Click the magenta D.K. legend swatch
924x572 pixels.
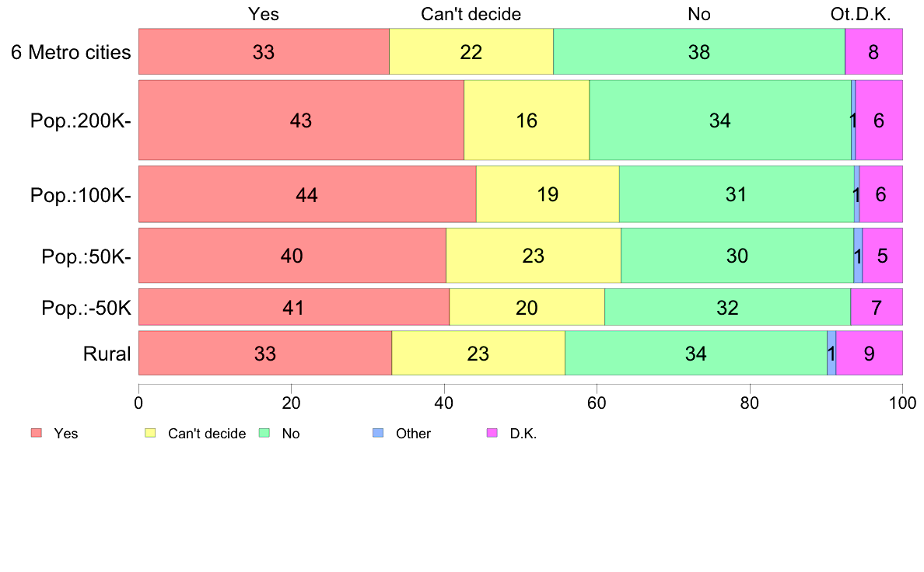click(492, 433)
